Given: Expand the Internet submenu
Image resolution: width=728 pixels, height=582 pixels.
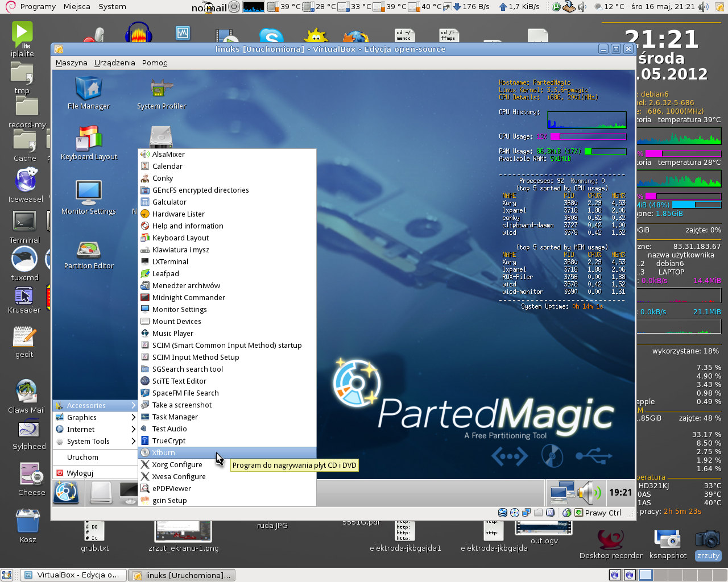Looking at the screenshot, I should coord(96,429).
